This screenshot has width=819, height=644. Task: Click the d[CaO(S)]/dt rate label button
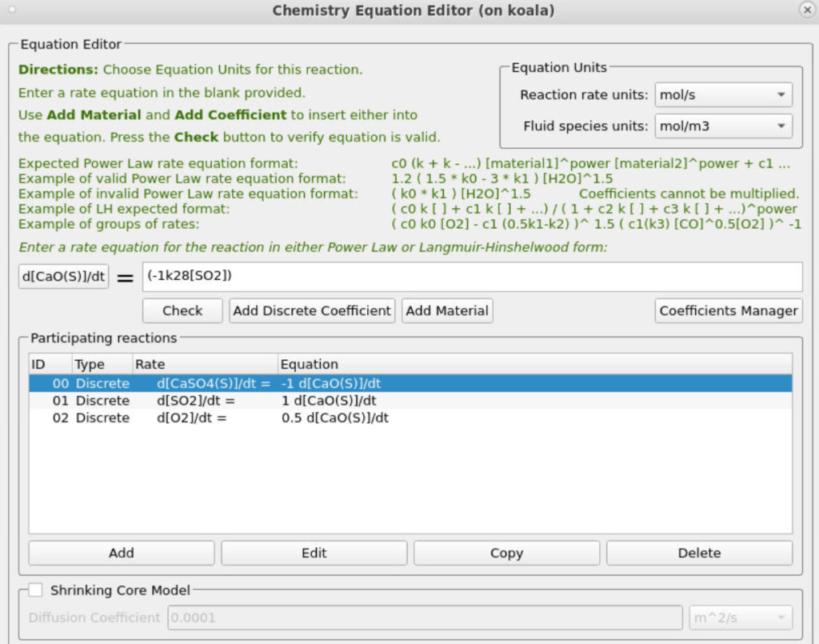[64, 278]
